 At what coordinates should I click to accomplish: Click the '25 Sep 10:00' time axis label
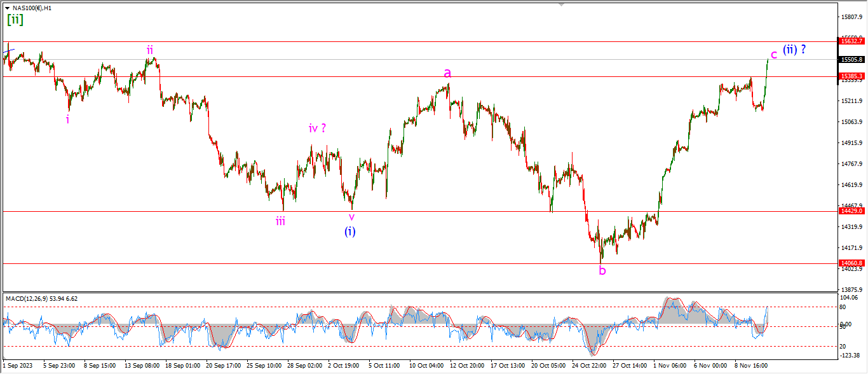click(x=264, y=366)
